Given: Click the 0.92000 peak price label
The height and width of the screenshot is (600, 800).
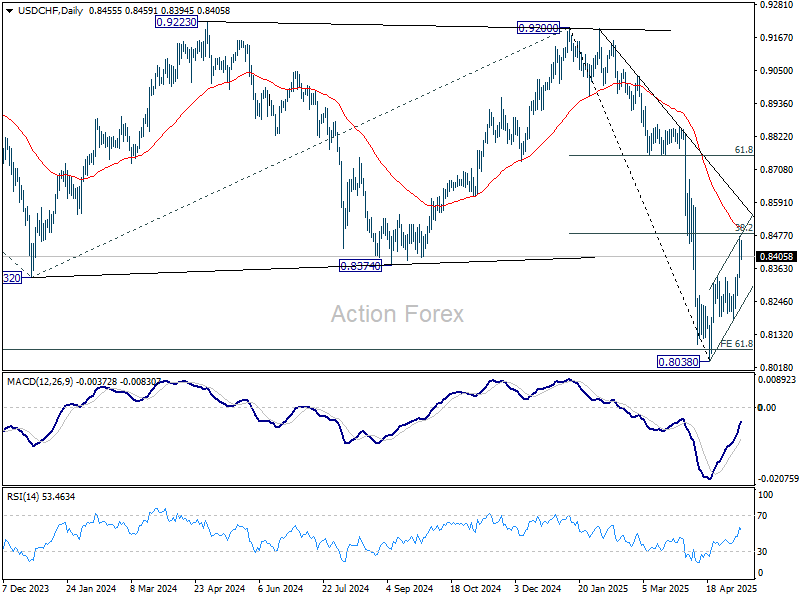Looking at the screenshot, I should click(x=540, y=29).
